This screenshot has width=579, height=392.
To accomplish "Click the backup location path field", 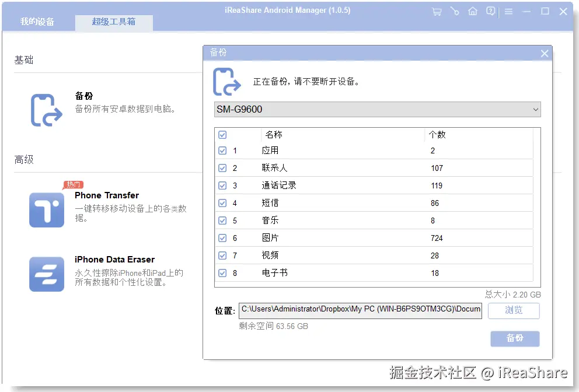I will tap(359, 310).
